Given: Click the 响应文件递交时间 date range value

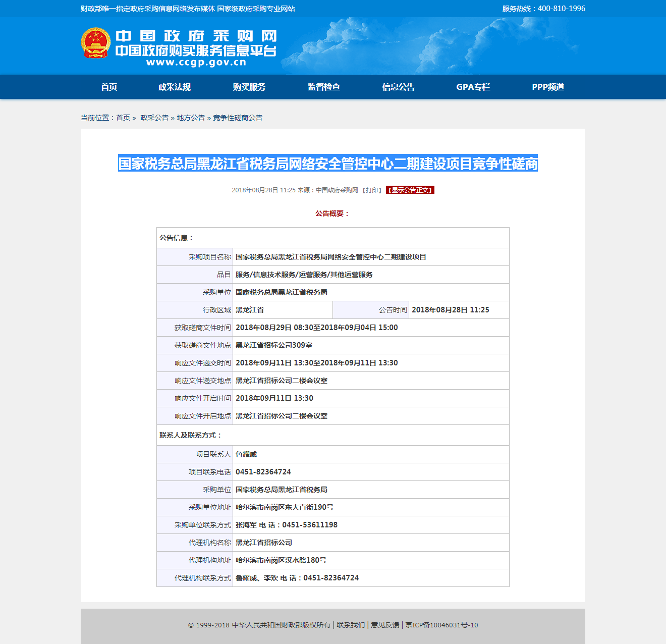Looking at the screenshot, I should pos(317,363).
